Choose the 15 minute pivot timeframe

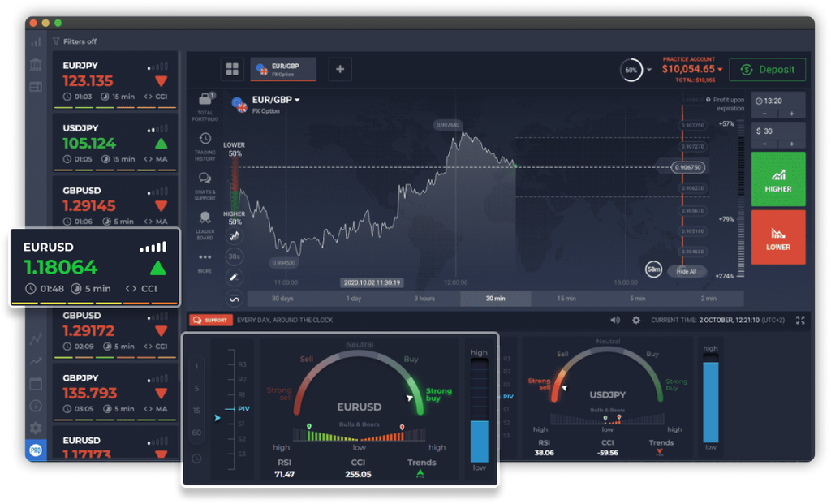[196, 410]
